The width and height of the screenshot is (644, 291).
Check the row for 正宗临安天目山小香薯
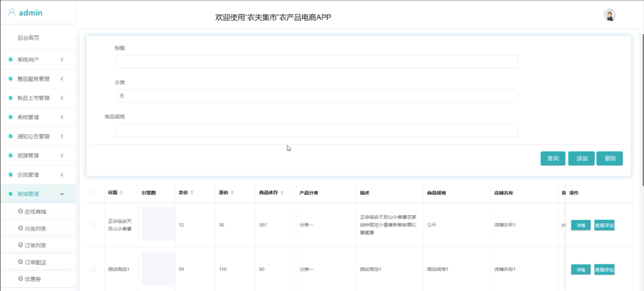coord(93,225)
